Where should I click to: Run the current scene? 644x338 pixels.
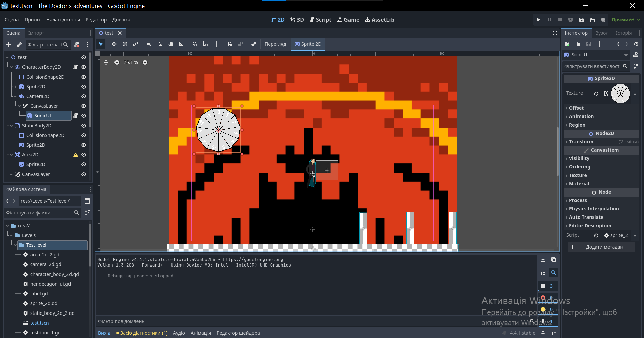582,20
